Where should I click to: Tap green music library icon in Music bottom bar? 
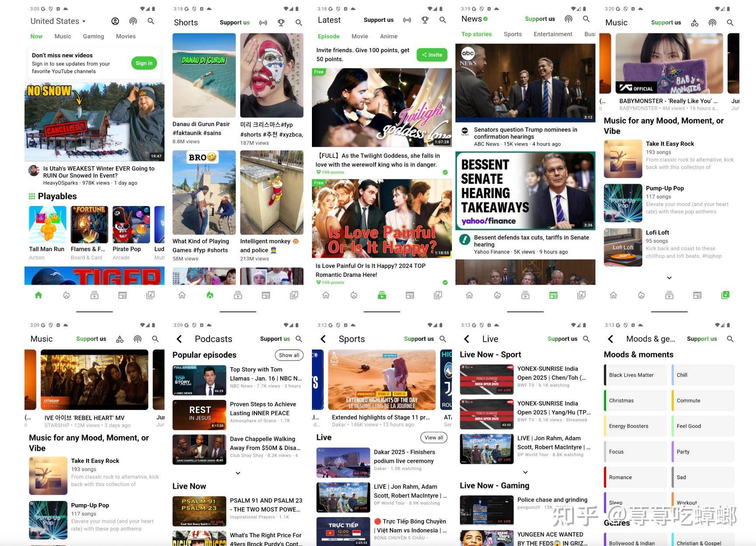point(725,295)
